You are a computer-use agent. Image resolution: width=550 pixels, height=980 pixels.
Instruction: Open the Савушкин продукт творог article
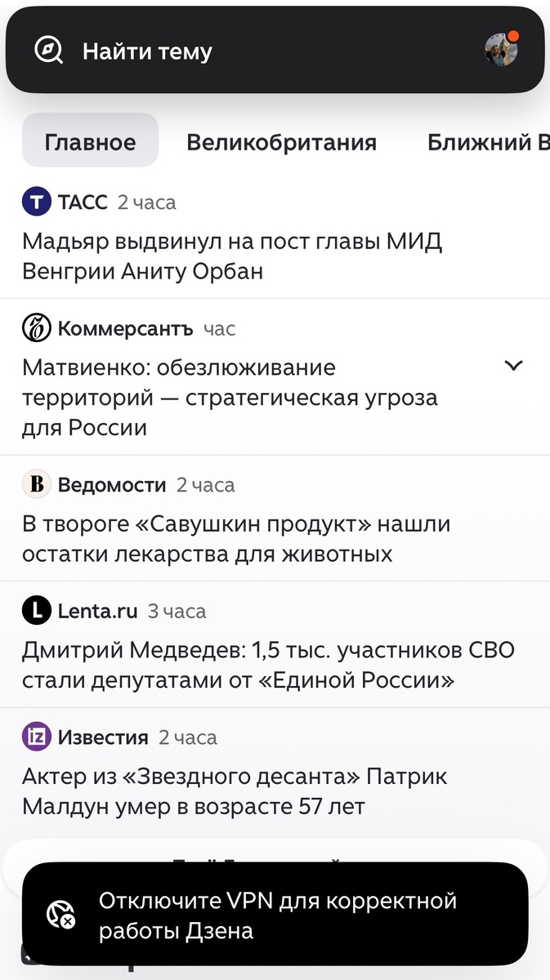click(x=235, y=538)
